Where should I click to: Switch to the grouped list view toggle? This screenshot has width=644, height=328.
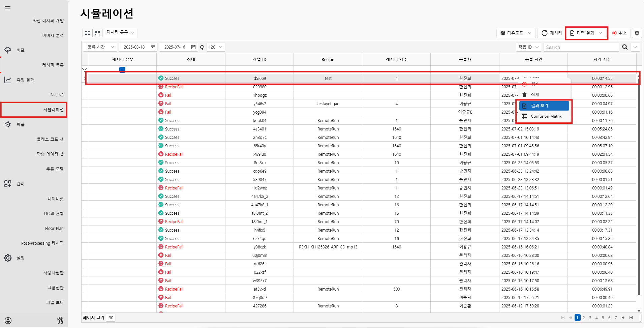[x=97, y=33]
